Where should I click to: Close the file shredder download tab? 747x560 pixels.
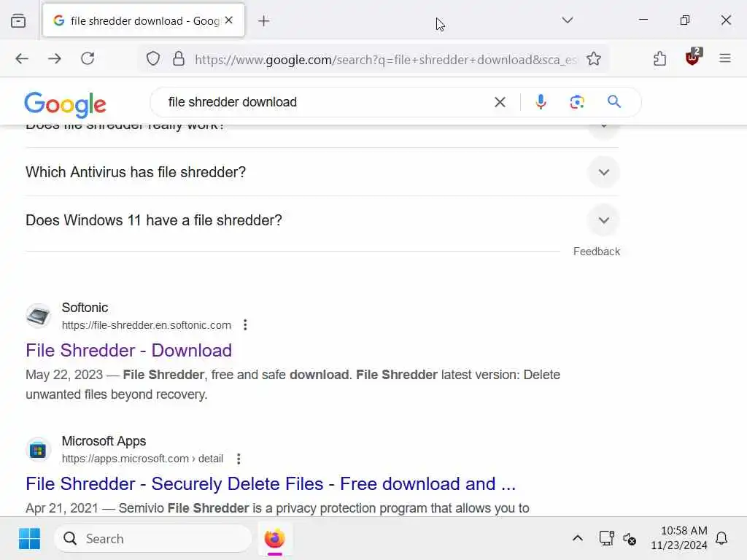[x=229, y=20]
